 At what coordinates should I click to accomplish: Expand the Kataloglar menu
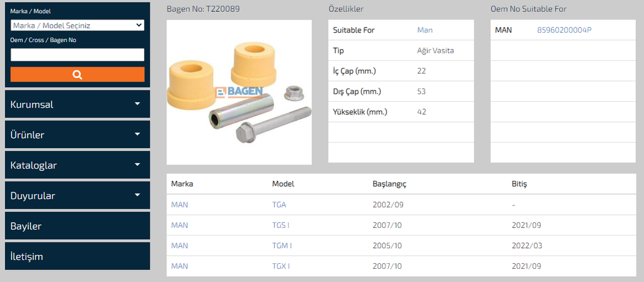(77, 165)
